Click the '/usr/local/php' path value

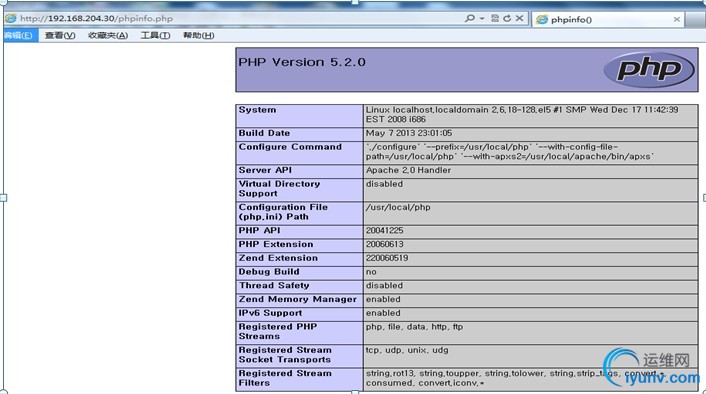pyautogui.click(x=398, y=208)
